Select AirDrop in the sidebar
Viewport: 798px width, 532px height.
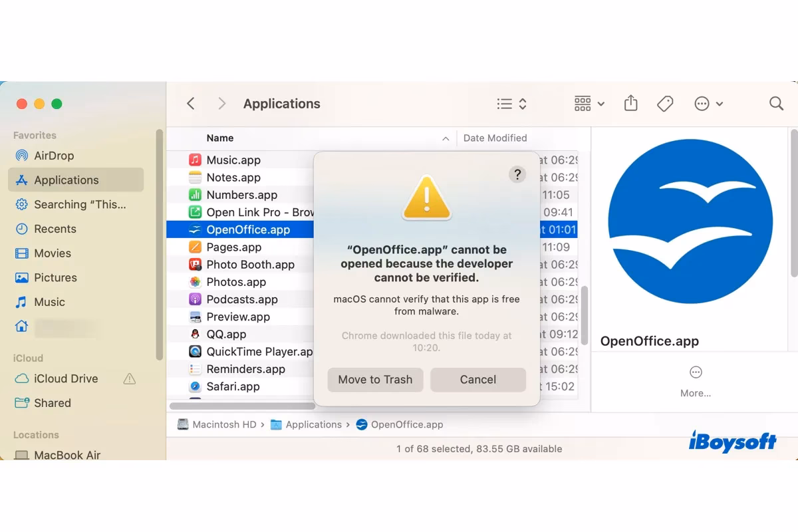[x=76, y=156]
